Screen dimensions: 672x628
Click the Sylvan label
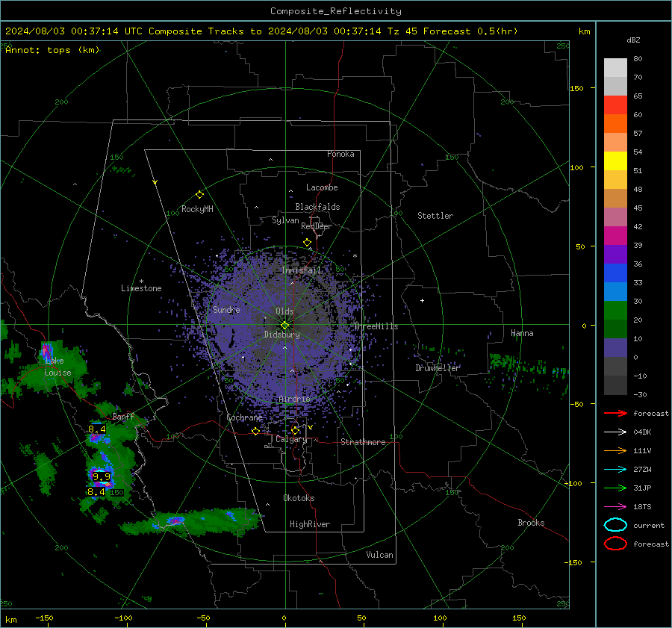285,220
